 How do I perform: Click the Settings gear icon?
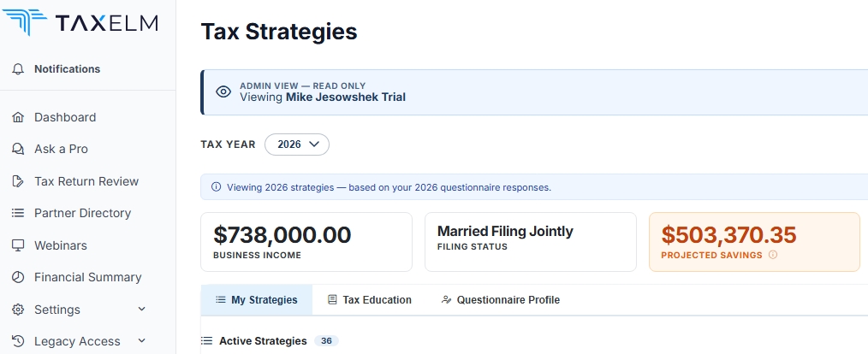18,310
